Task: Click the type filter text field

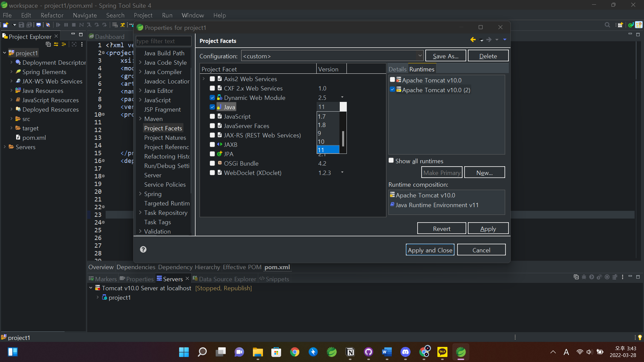Action: (x=163, y=41)
